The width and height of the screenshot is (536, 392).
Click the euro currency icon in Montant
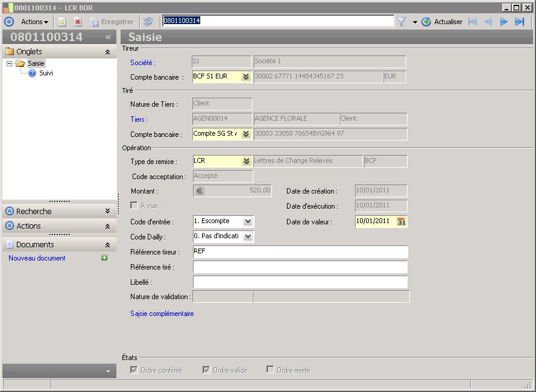coord(200,191)
